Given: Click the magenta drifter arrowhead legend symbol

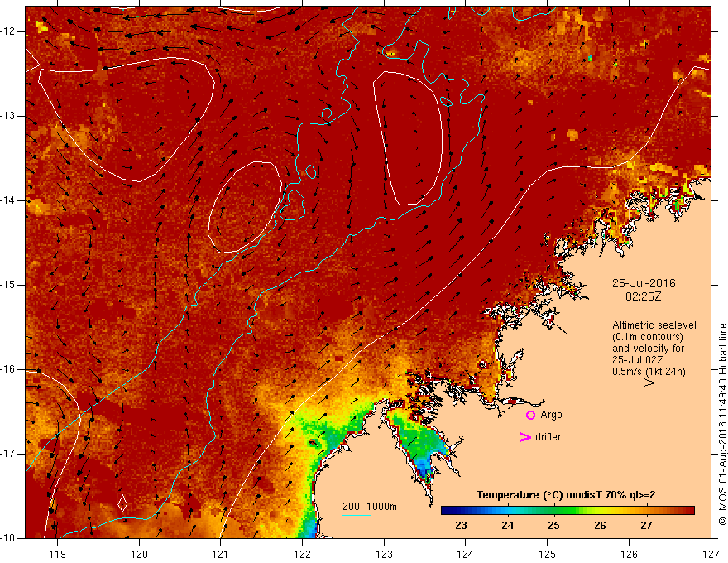Looking at the screenshot, I should click(x=524, y=437).
